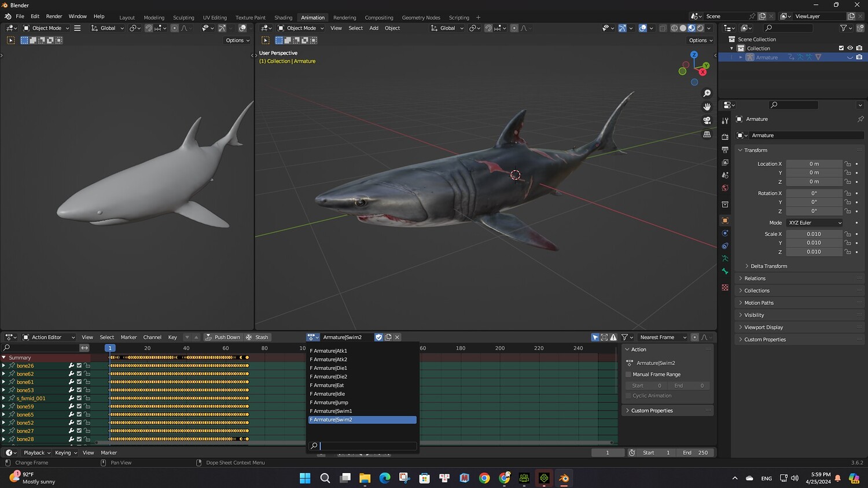Hide Collection with eye icon in outliner

(x=850, y=48)
